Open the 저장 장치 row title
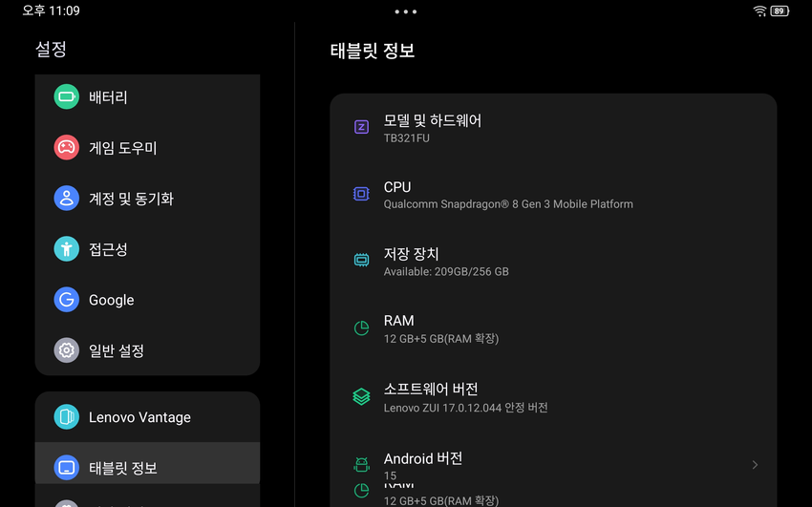This screenshot has height=507, width=812. click(x=411, y=254)
